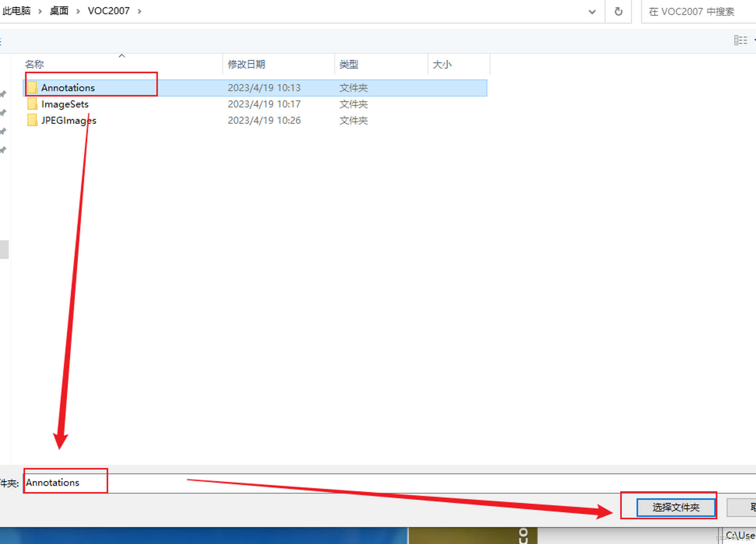756x544 pixels.
Task: Click the folder name field containing Annotations
Action: [389, 483]
